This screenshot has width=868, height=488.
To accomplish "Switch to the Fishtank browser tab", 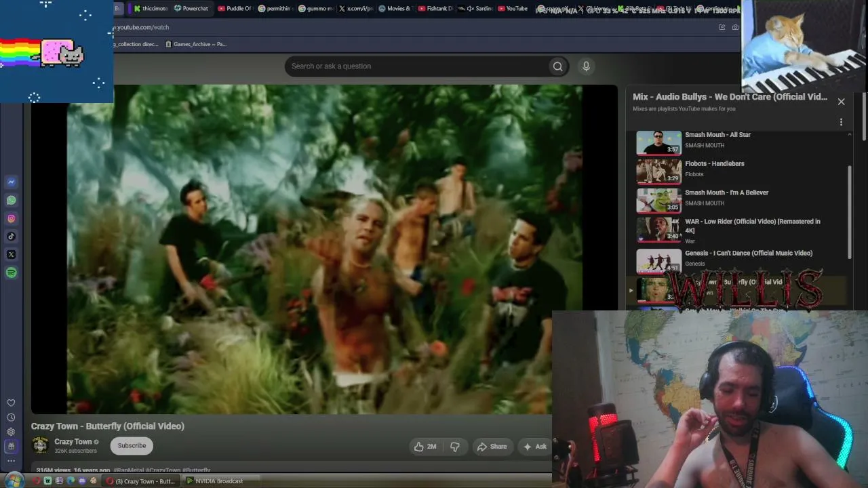I will 435,9.
